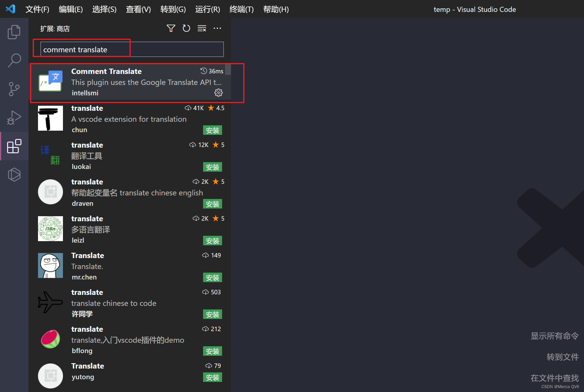Open the manage gear for Comment Translate
Screen dimensions: 584x392
pos(219,93)
